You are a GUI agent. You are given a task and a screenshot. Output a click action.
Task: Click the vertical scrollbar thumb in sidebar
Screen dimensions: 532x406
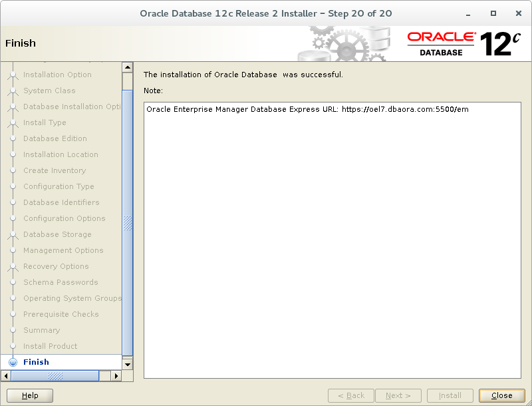pos(127,223)
